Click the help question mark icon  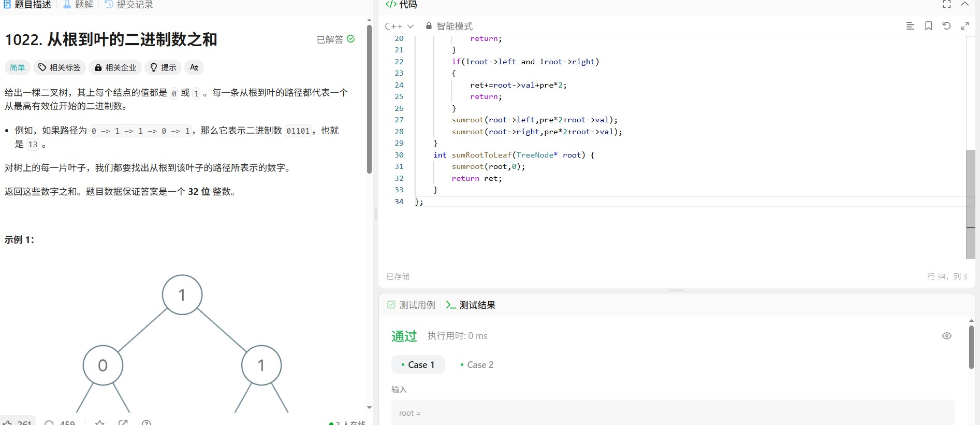tap(147, 423)
